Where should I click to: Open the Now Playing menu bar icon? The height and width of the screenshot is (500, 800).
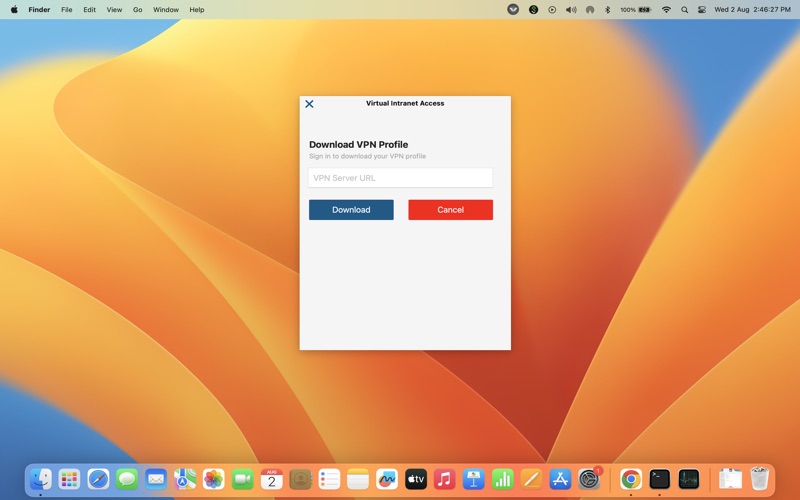[x=552, y=9]
